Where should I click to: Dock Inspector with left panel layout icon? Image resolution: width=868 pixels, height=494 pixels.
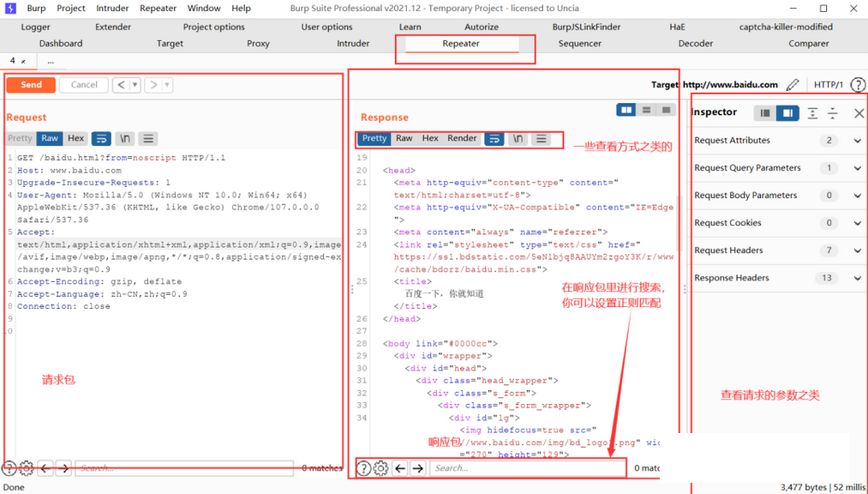[765, 113]
